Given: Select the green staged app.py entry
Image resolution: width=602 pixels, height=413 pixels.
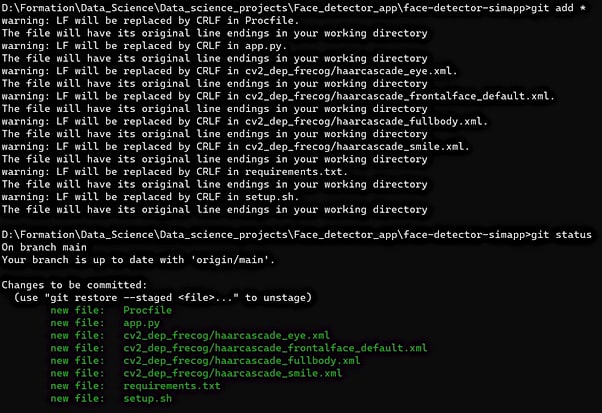Looking at the screenshot, I should (143, 323).
